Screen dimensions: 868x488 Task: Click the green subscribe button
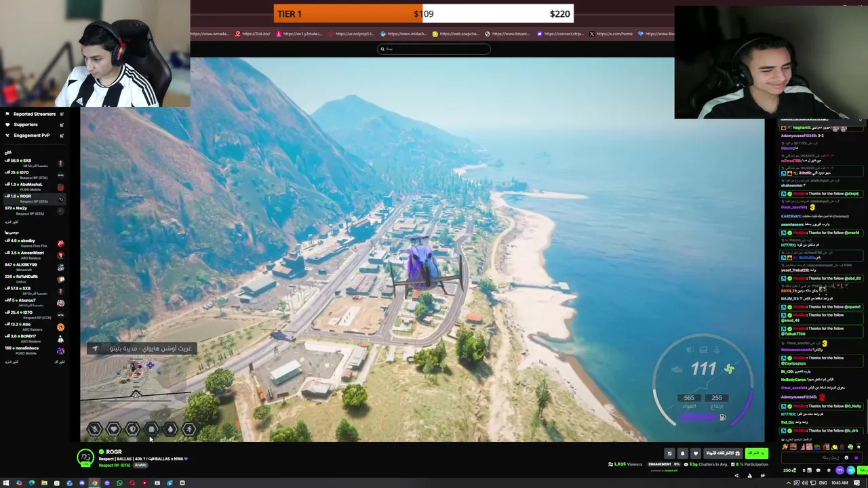757,453
